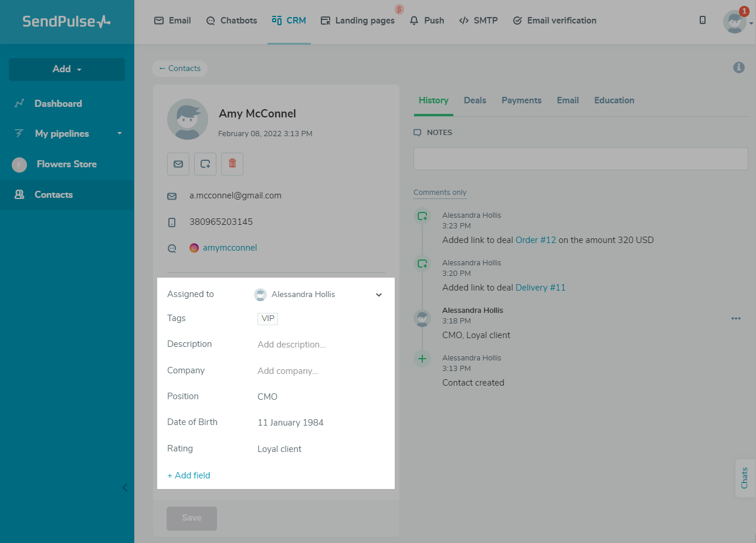
Task: Open the user avatar with notification badge
Action: click(x=734, y=22)
